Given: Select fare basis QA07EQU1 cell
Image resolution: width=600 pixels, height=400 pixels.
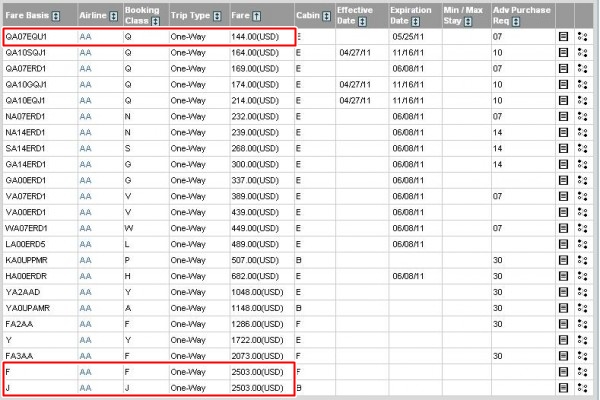Looking at the screenshot, I should tap(26, 37).
